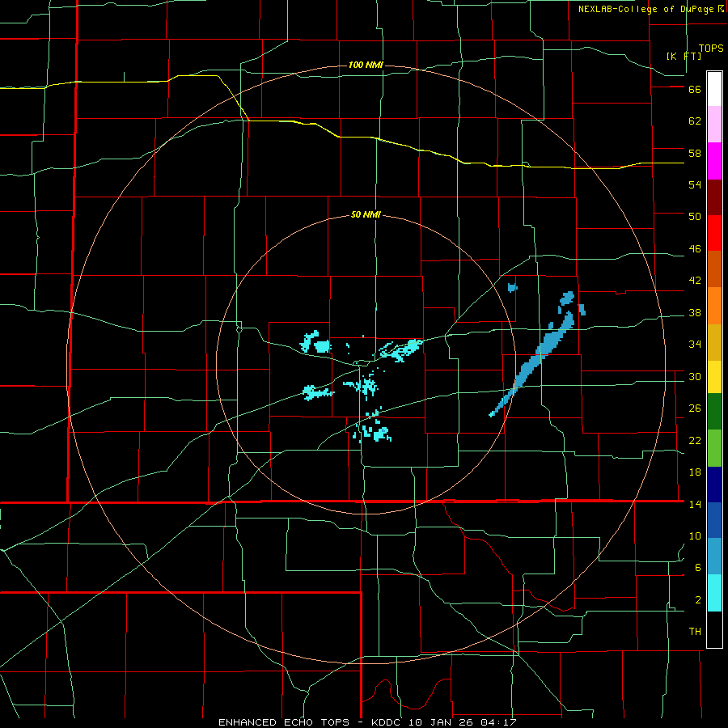Click the legend value 54
This screenshot has height=728, width=728.
[x=695, y=184]
